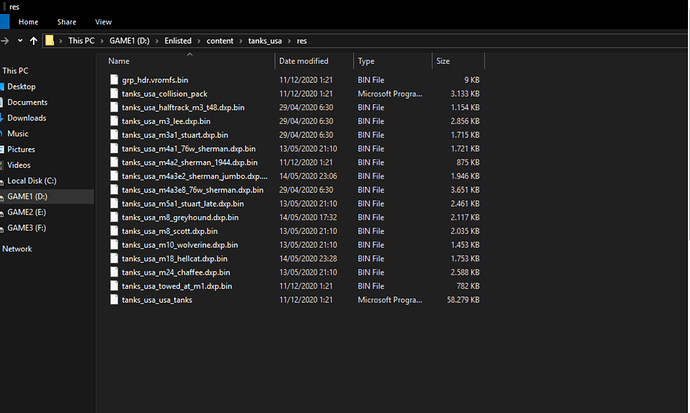The width and height of the screenshot is (690, 413).
Task: Click the blue File tab
Action: (4, 22)
